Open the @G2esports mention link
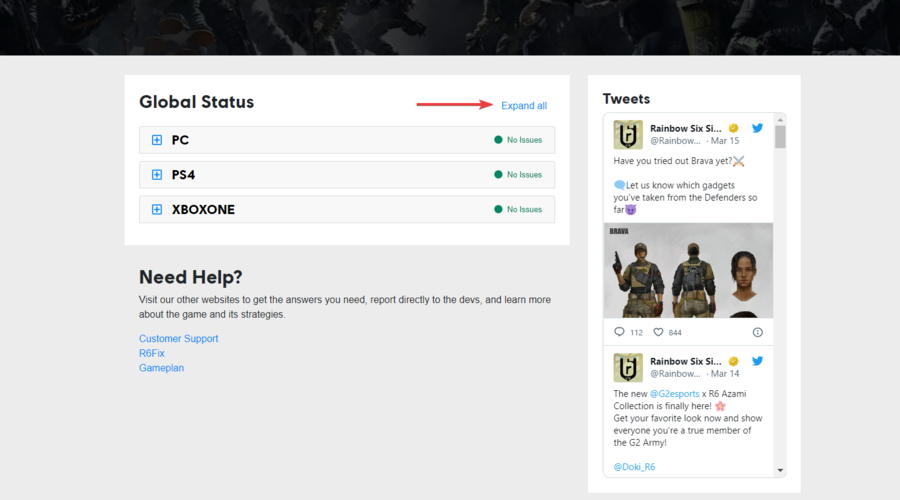Viewport: 900px width, 500px height. pos(674,394)
